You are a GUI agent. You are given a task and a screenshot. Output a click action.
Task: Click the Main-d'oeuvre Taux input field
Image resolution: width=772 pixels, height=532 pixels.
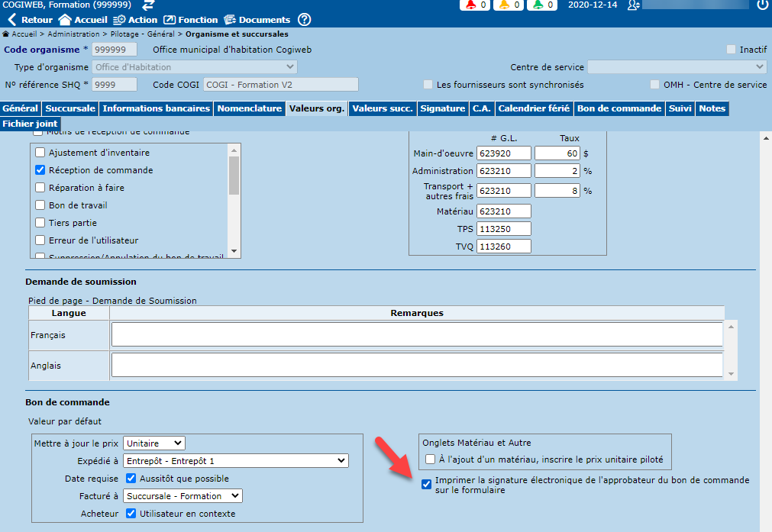coord(557,153)
